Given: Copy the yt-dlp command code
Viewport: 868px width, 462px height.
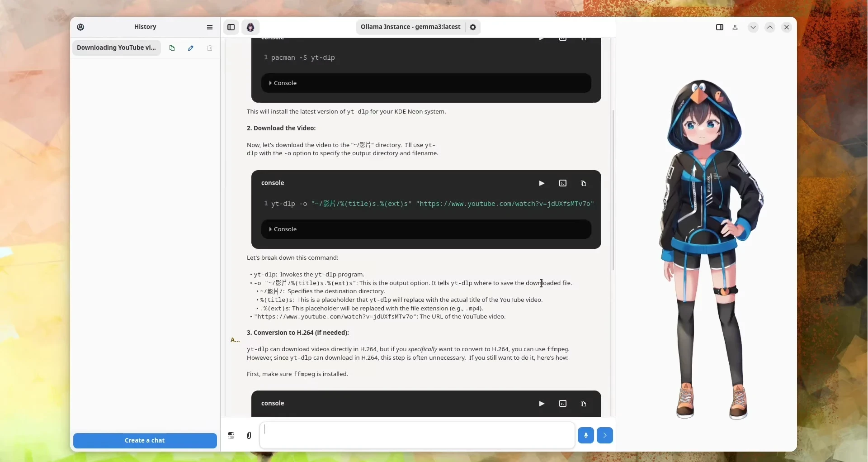Looking at the screenshot, I should tap(583, 183).
